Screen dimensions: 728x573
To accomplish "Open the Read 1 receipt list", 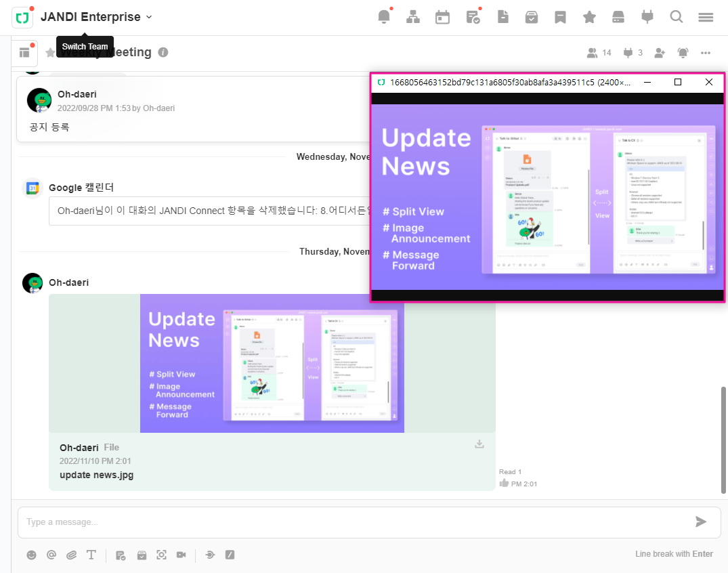I will pyautogui.click(x=510, y=472).
